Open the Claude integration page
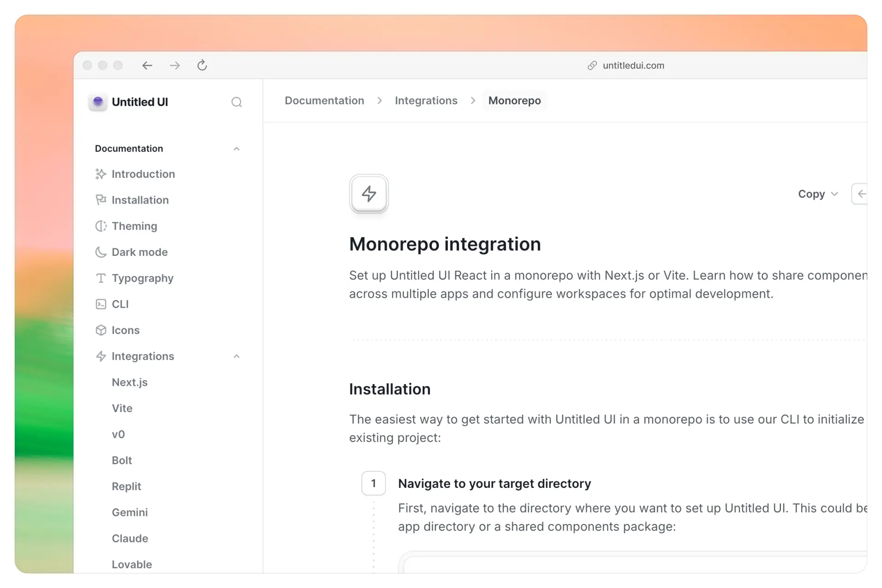The image size is (882, 588). click(x=130, y=538)
